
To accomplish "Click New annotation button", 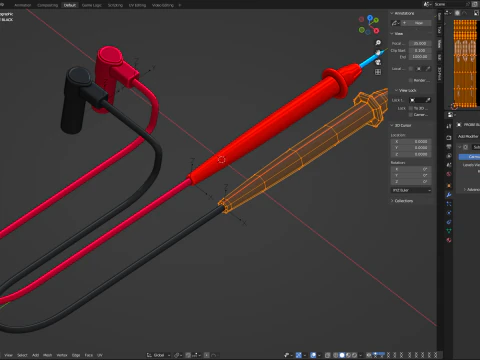I will 416,23.
